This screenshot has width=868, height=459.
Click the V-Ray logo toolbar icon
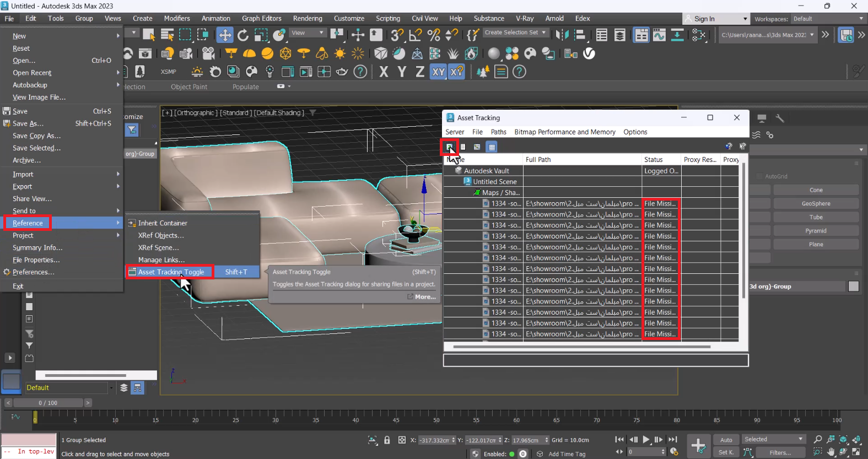tap(589, 53)
